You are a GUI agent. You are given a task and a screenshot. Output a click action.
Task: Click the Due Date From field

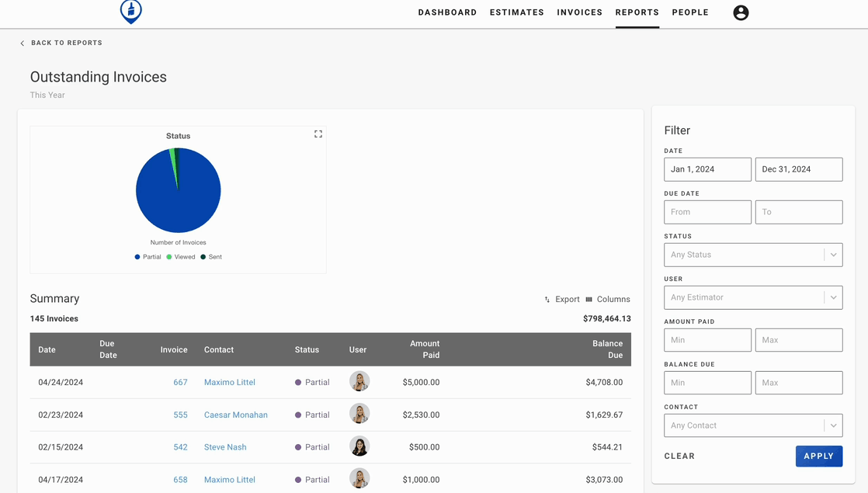pyautogui.click(x=707, y=212)
